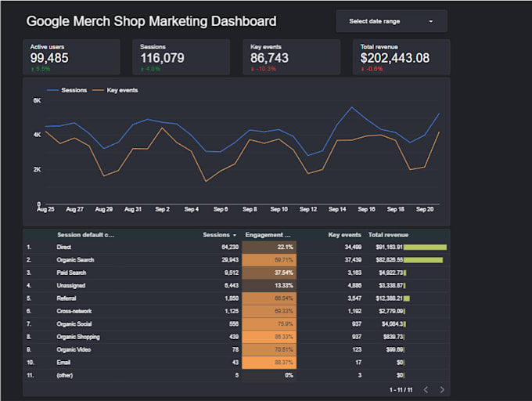Click the Direct channel row
This screenshot has height=401, width=532.
236,247
